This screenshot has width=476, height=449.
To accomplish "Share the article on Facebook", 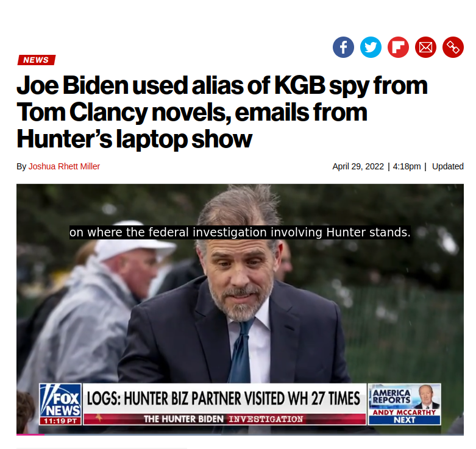I will [343, 48].
